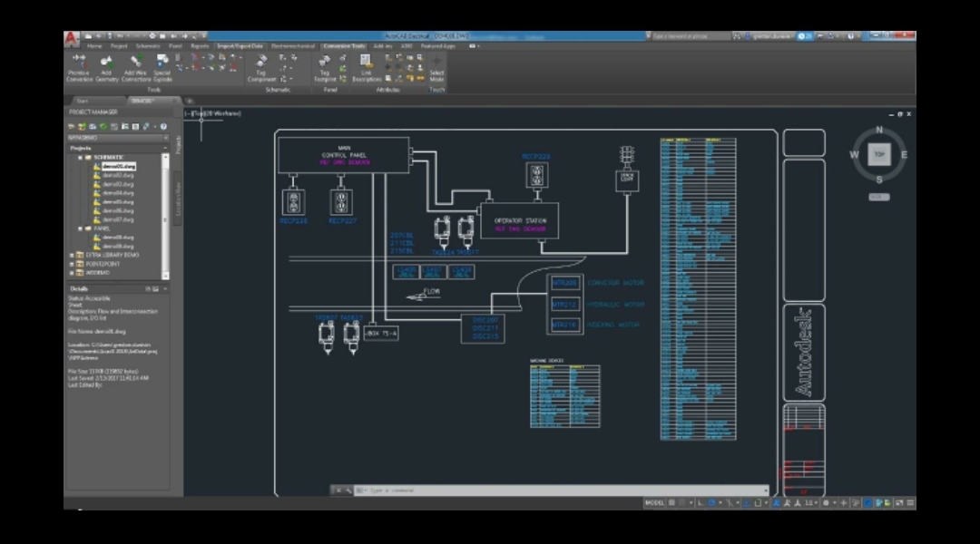The image size is (980, 544).
Task: Click the TOP face of ViewCube
Action: (x=878, y=155)
